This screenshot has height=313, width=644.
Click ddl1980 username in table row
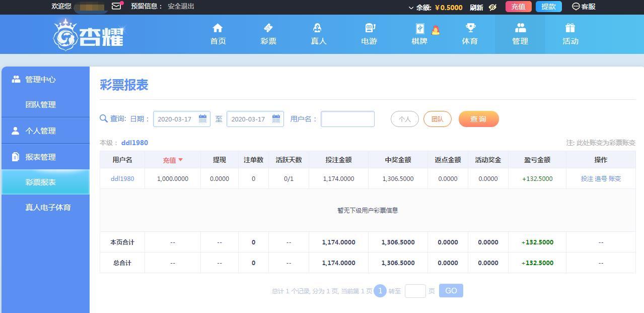[122, 178]
